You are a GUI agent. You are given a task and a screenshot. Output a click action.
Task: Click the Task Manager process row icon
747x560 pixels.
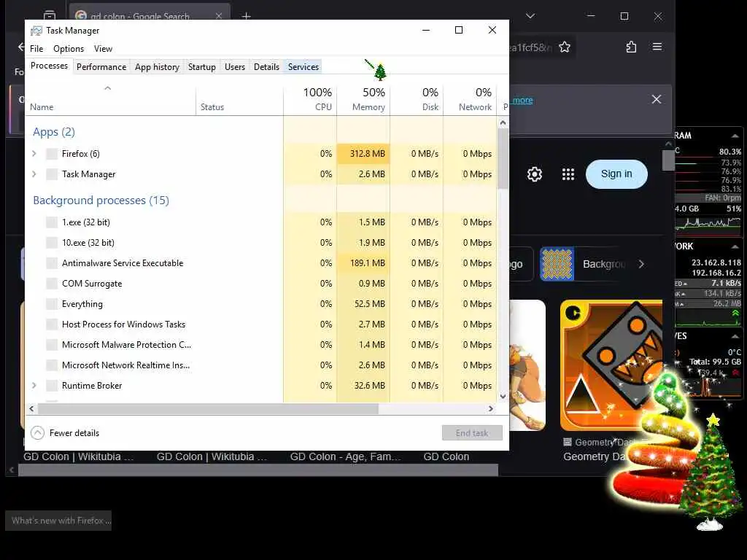pyautogui.click(x=52, y=174)
